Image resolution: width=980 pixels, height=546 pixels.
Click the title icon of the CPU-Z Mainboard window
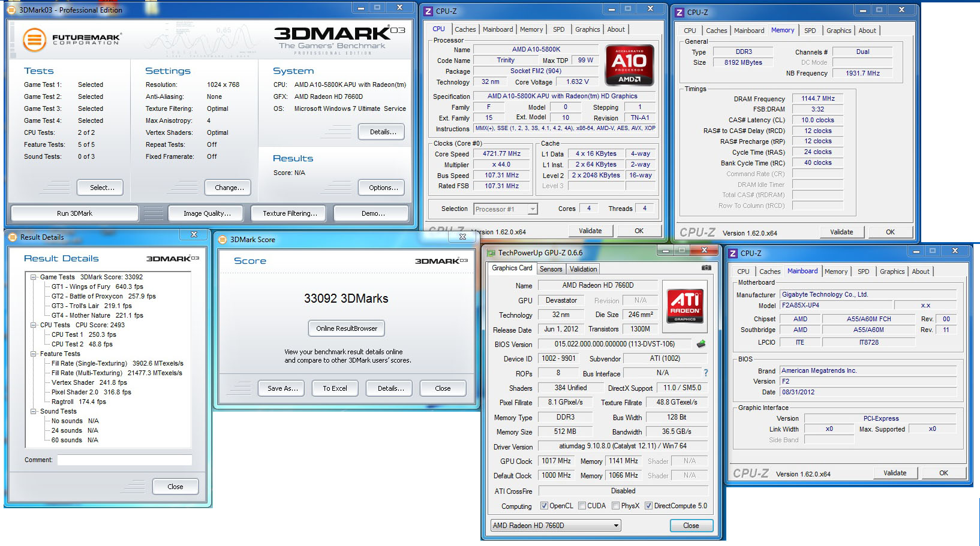coord(732,254)
